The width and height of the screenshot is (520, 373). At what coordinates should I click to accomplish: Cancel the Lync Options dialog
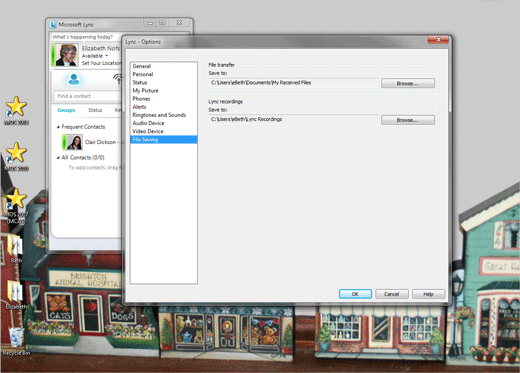tap(392, 294)
